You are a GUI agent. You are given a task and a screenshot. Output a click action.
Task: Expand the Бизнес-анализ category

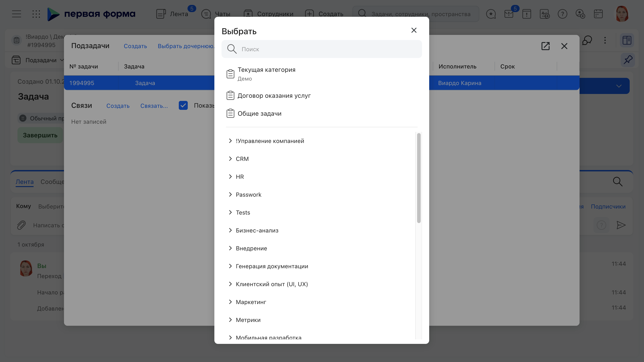[x=230, y=230]
